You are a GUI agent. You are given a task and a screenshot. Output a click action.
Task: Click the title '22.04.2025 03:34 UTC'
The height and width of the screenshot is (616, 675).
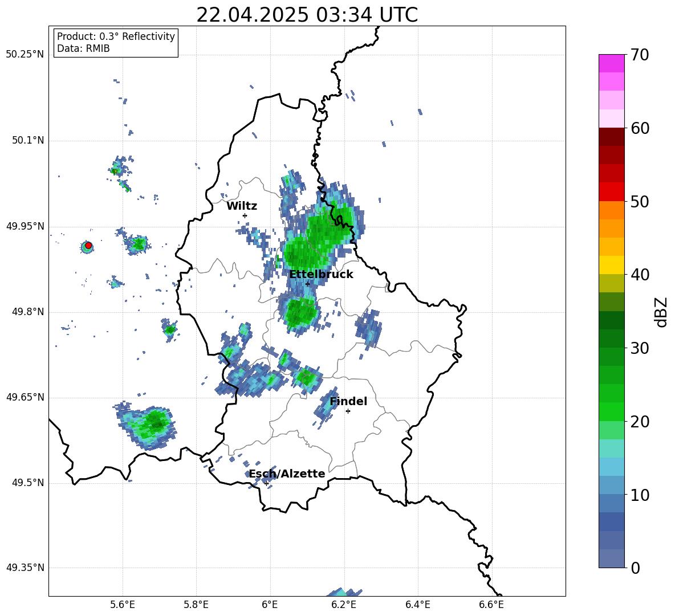[307, 15]
